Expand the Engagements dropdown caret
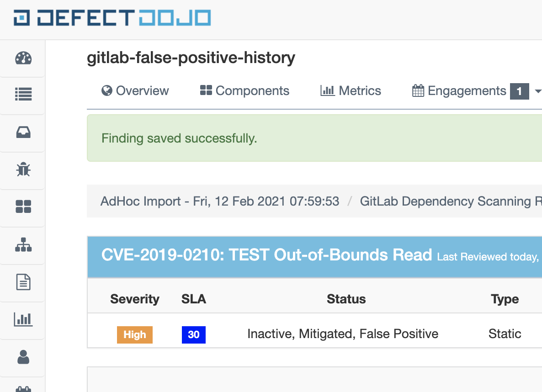This screenshot has height=392, width=542. (538, 91)
